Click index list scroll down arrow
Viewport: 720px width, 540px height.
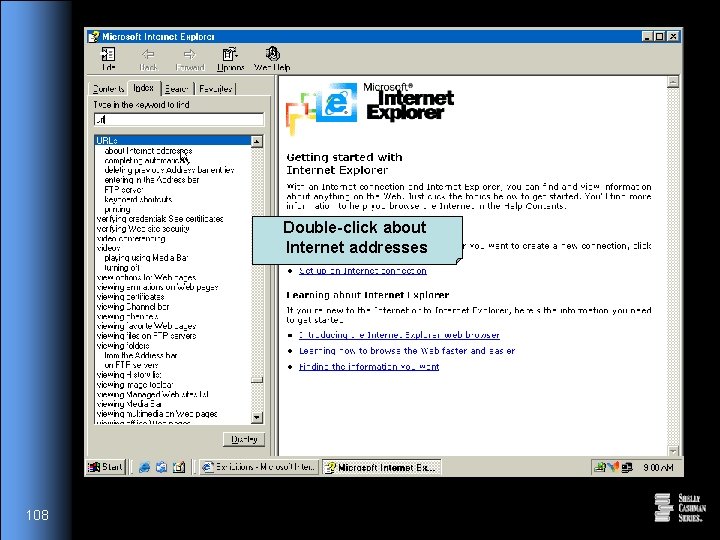point(257,417)
